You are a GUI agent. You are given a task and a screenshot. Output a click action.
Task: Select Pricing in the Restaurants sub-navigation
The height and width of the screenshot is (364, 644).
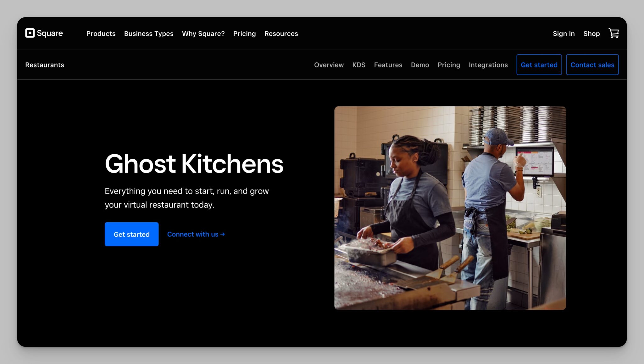(x=449, y=65)
